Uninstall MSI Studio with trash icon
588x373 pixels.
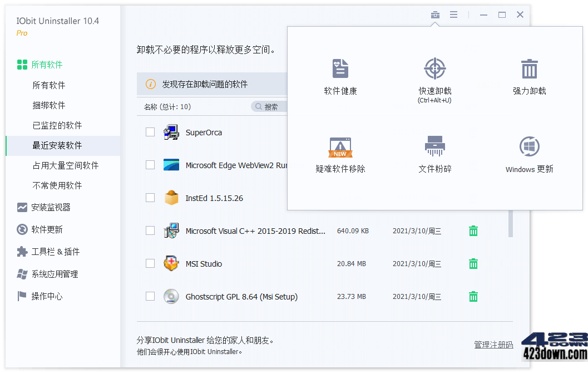tap(473, 264)
